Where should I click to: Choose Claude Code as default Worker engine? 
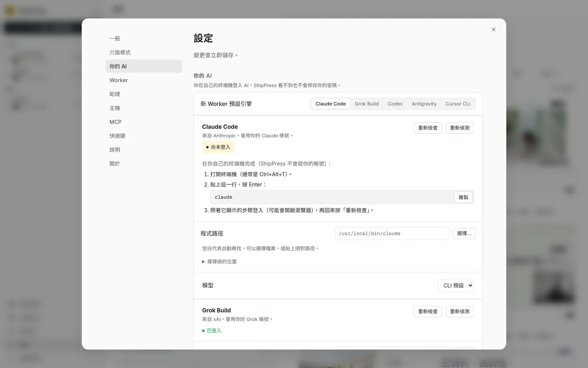point(331,104)
